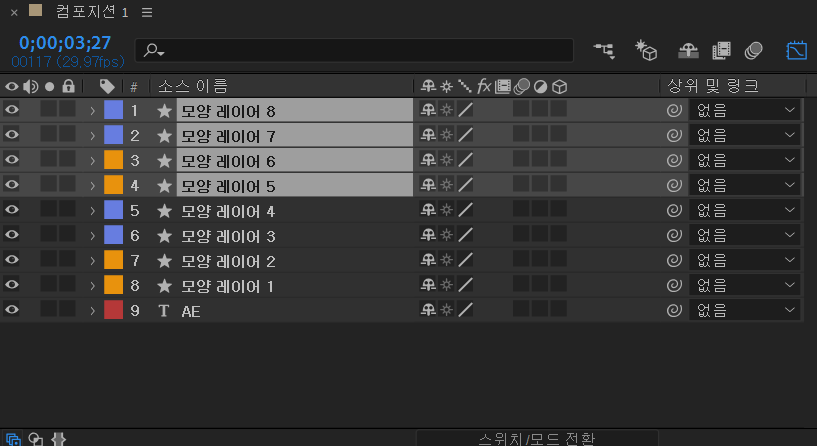Click the red label color of AE layer

[114, 310]
